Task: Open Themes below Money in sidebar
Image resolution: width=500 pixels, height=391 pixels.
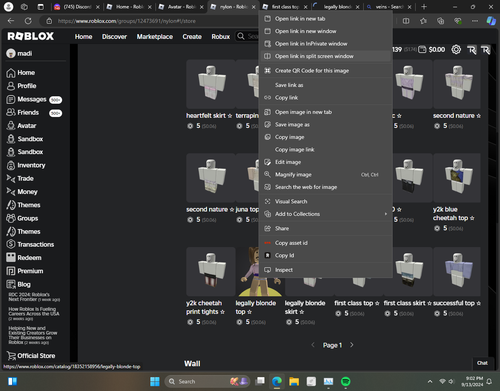Action: pyautogui.click(x=23, y=205)
